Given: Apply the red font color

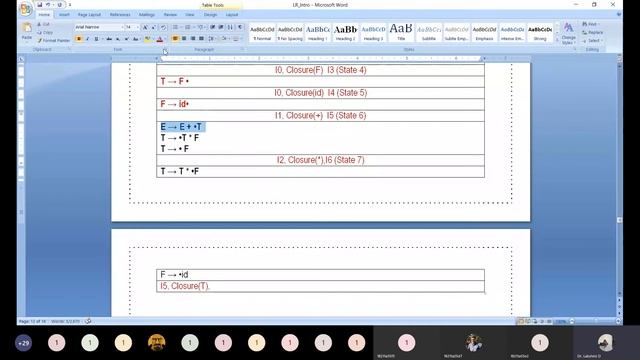Looking at the screenshot, I should 160,39.
